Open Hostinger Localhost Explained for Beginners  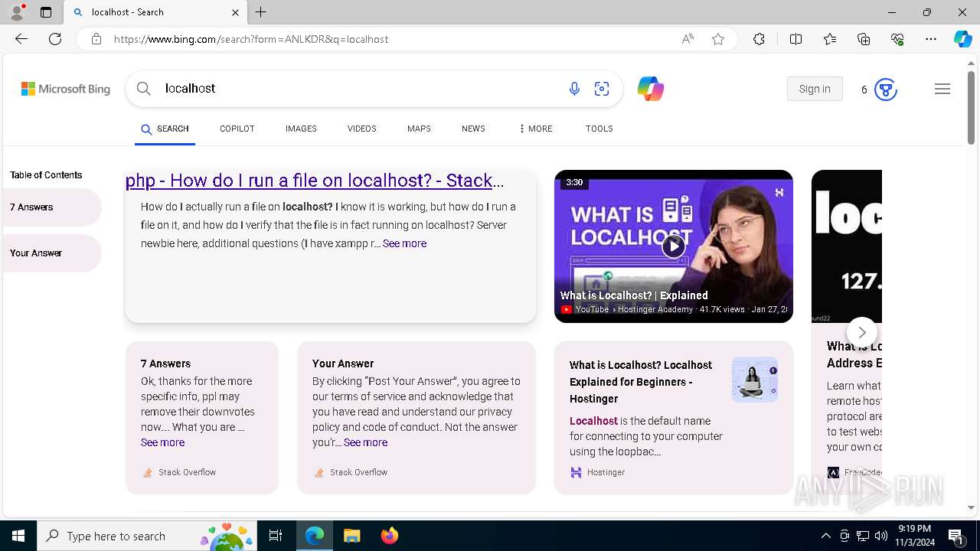641,382
